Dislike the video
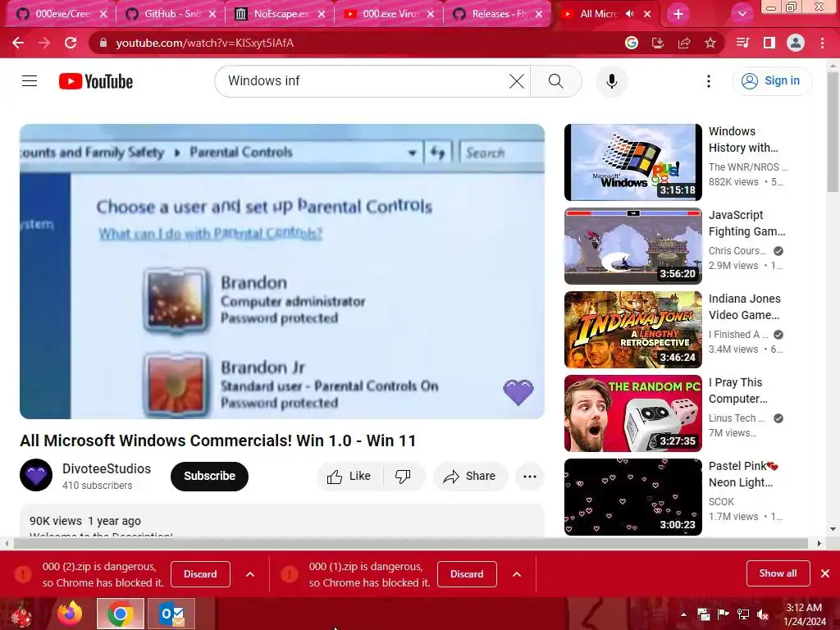This screenshot has height=630, width=840. (403, 477)
